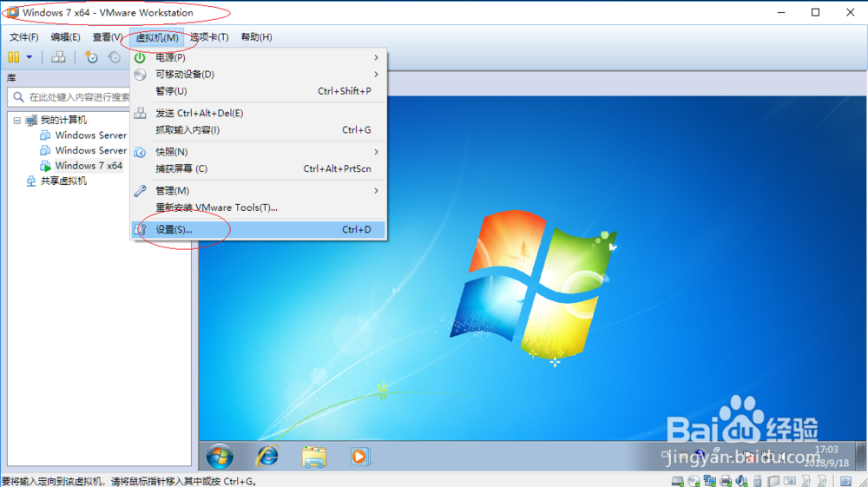Collapse the 我的计算机 tree node

(17, 120)
